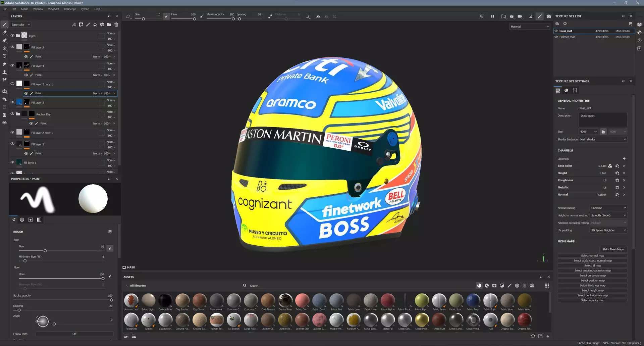Filter assets by smart materials
This screenshot has width=644, height=346.
click(487, 286)
